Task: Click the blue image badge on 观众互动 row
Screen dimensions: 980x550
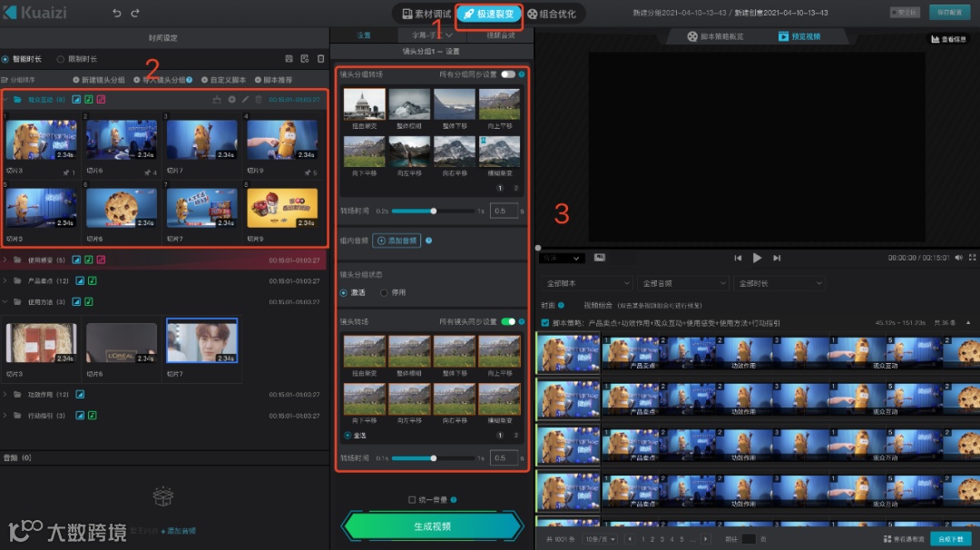Action: (76, 99)
